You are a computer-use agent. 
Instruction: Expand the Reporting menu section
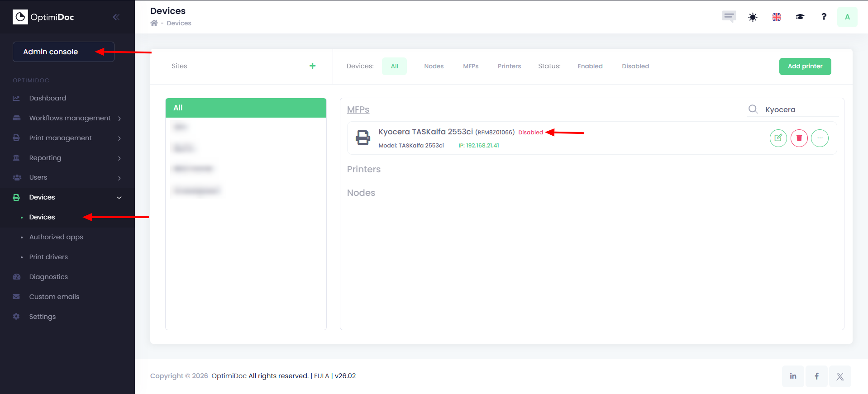(45, 158)
